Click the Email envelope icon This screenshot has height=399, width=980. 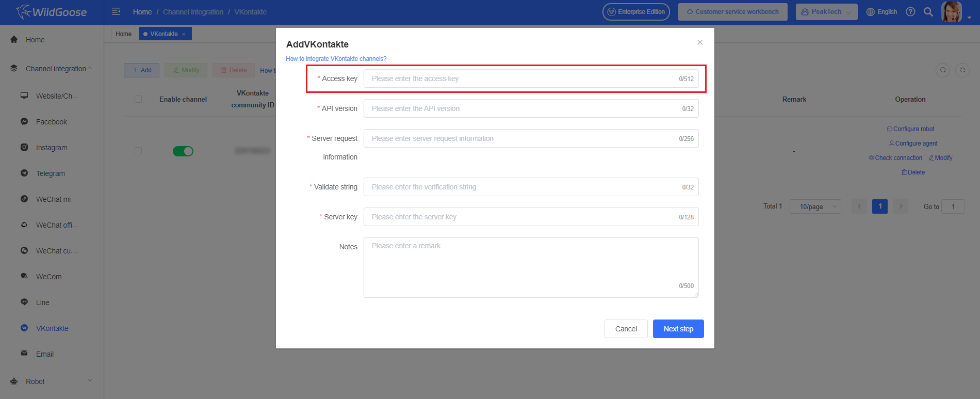click(24, 354)
